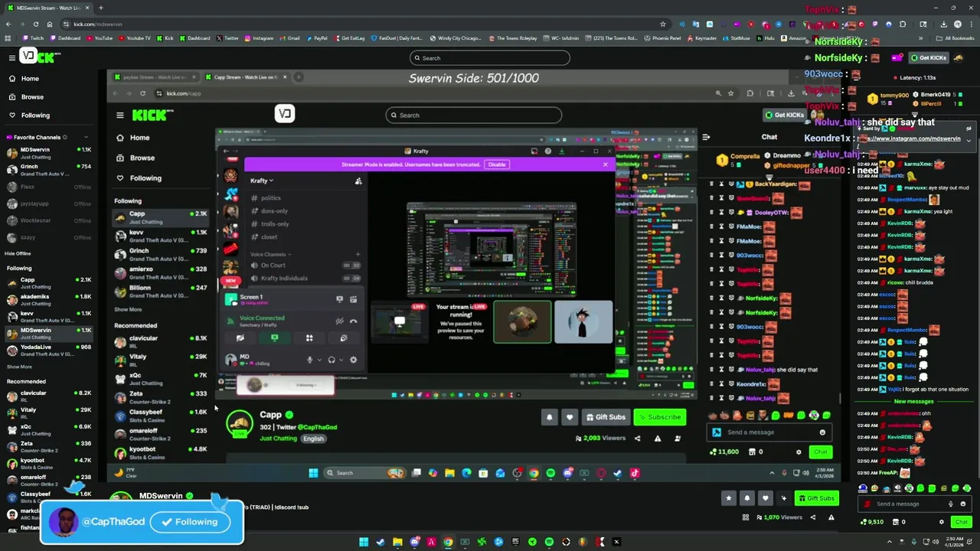This screenshot has width=980, height=551.
Task: Open a new browser tab with the plus button
Action: click(100, 8)
